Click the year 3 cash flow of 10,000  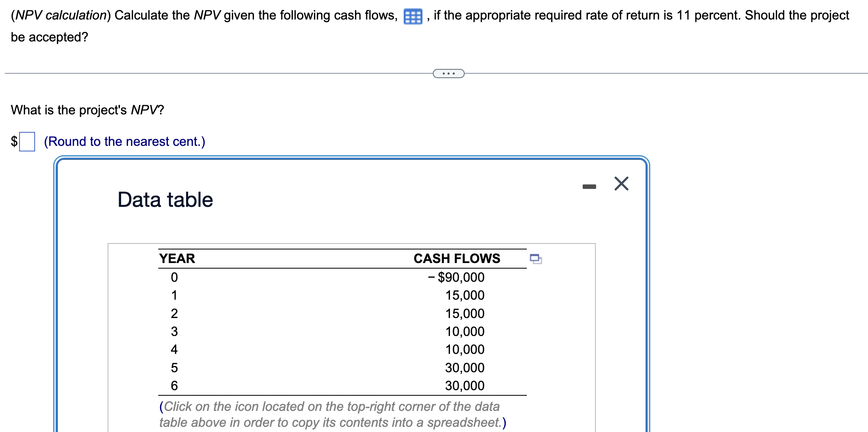[x=465, y=332]
